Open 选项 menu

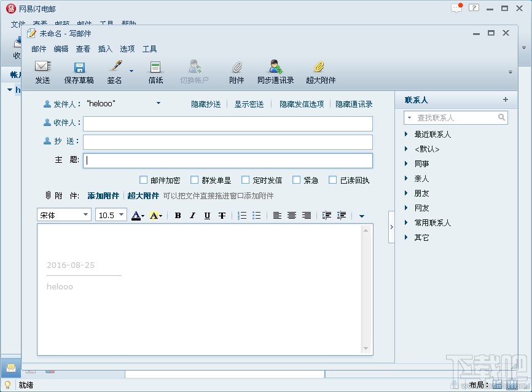(127, 49)
